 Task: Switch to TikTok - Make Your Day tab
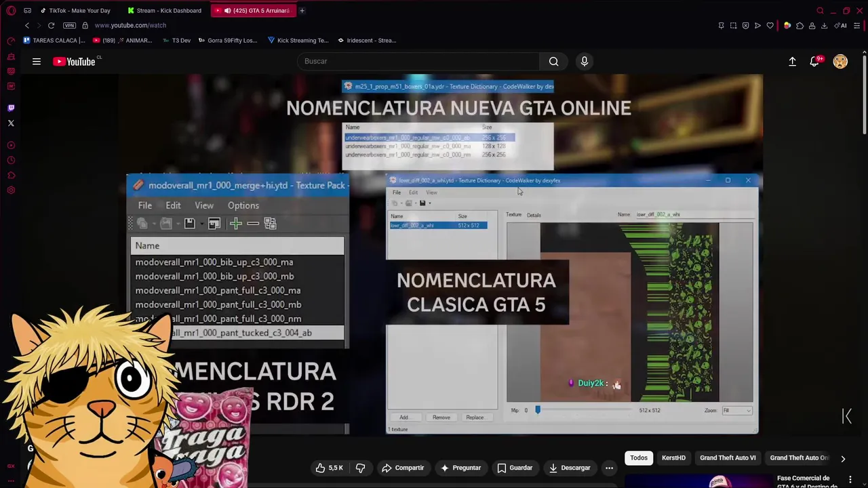(74, 11)
